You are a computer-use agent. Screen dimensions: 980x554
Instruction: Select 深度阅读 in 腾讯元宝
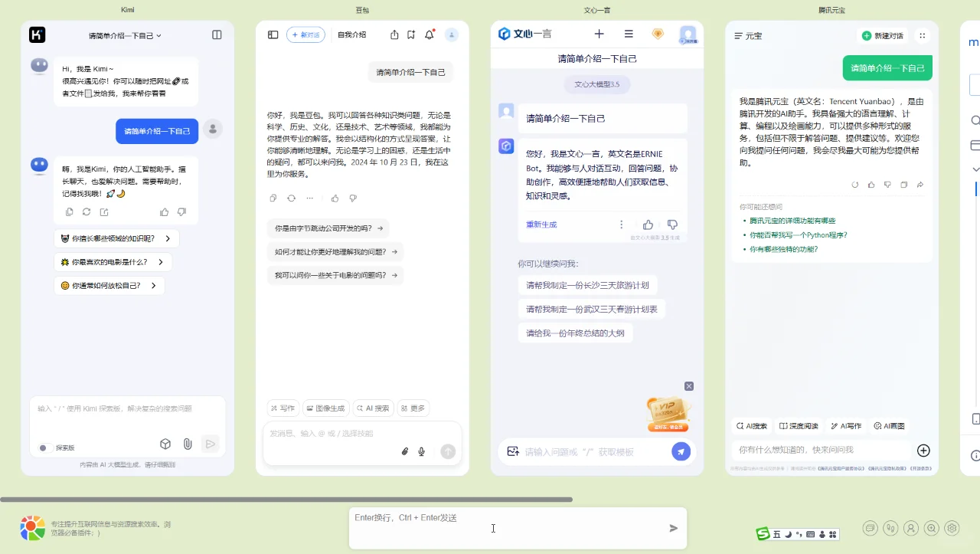click(799, 425)
